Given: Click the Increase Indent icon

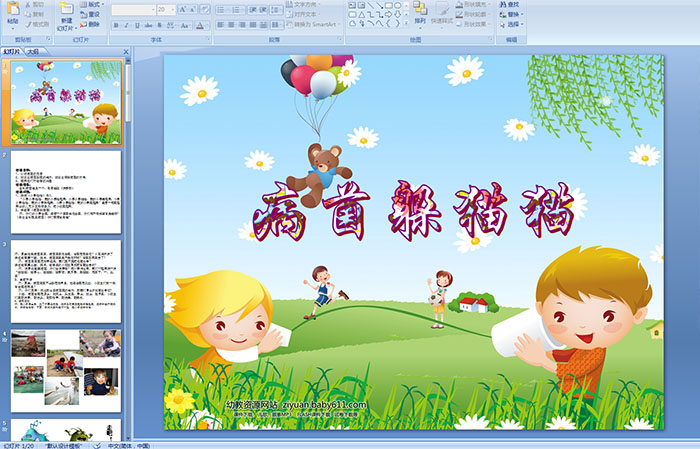Looking at the screenshot, I should pyautogui.click(x=263, y=10).
